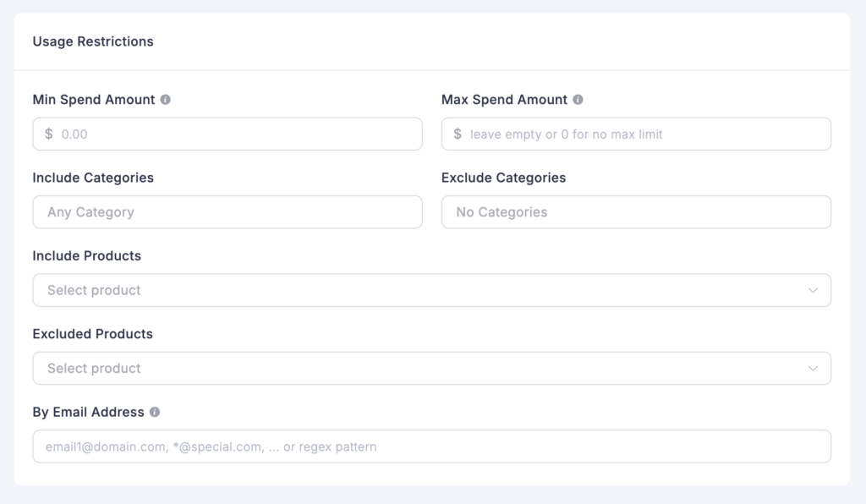Click the Max Spend Amount label

[504, 100]
